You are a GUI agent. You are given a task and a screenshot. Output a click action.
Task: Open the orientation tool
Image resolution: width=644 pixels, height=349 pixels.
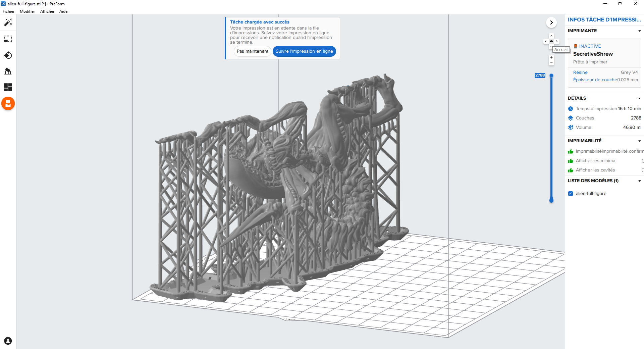(8, 55)
